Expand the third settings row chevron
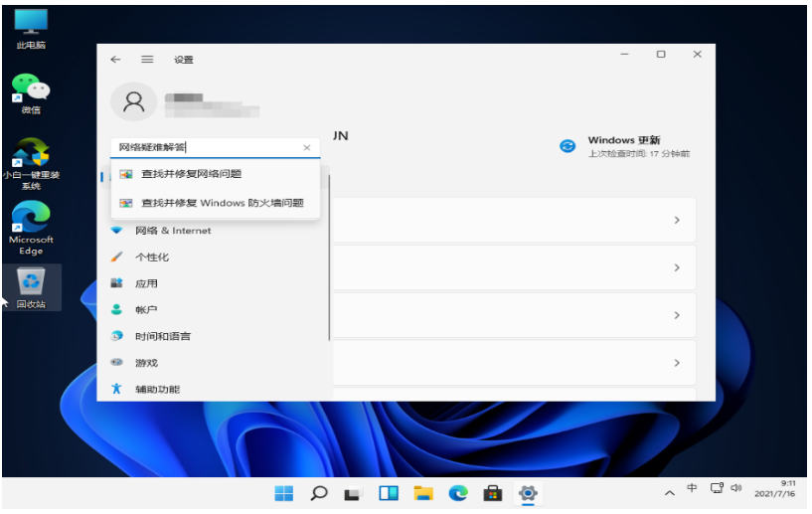The image size is (812, 514). [x=677, y=315]
